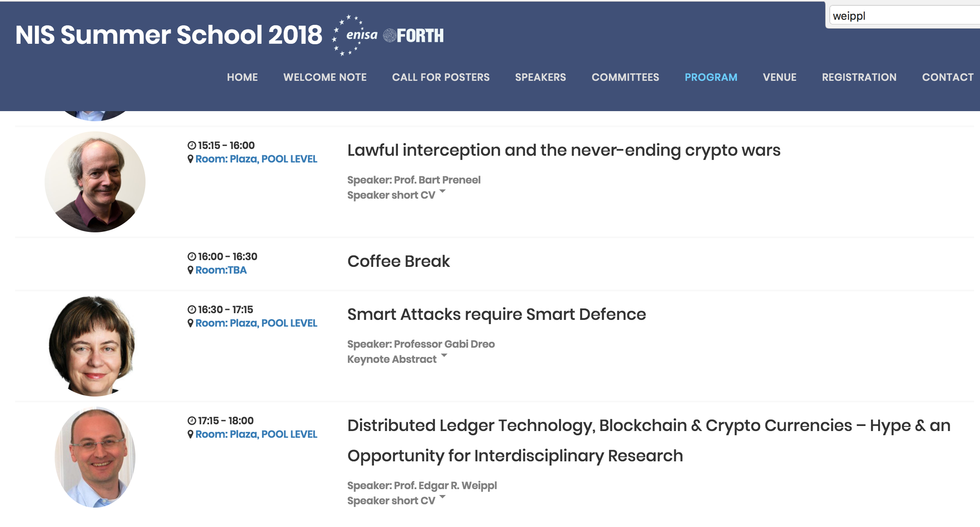Viewport: 980px width, 527px height.
Task: Open the REGISTRATION menu item
Action: point(859,77)
